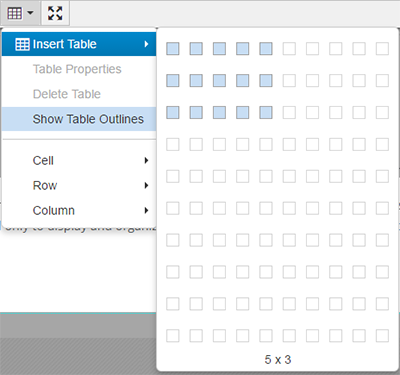Click the 5 x 3 size label
400x375 pixels.
click(x=278, y=360)
